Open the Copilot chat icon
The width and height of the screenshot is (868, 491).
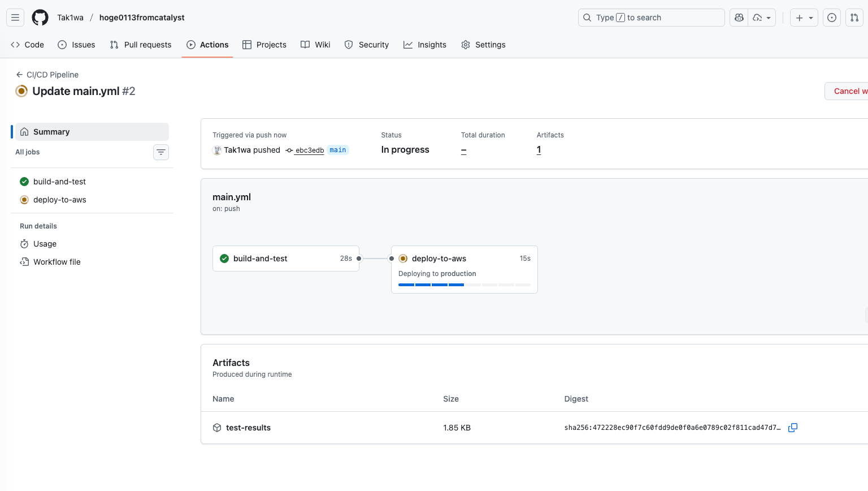(739, 18)
